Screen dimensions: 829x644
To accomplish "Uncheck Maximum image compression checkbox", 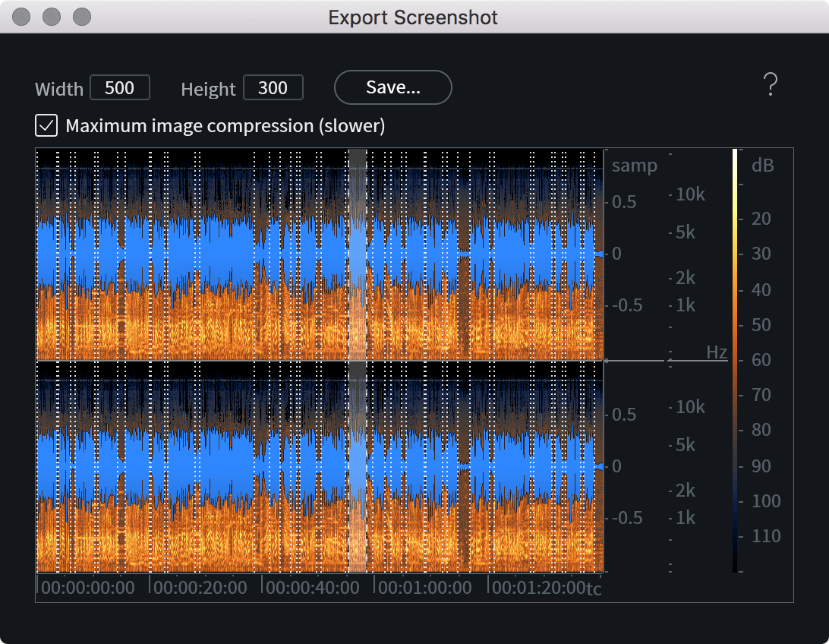I will [x=46, y=126].
